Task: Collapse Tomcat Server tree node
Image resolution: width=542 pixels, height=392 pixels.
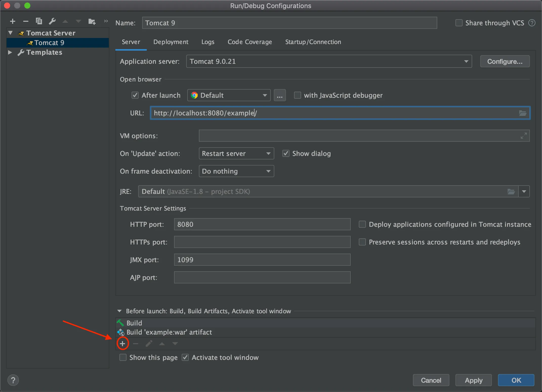Action: (x=10, y=33)
